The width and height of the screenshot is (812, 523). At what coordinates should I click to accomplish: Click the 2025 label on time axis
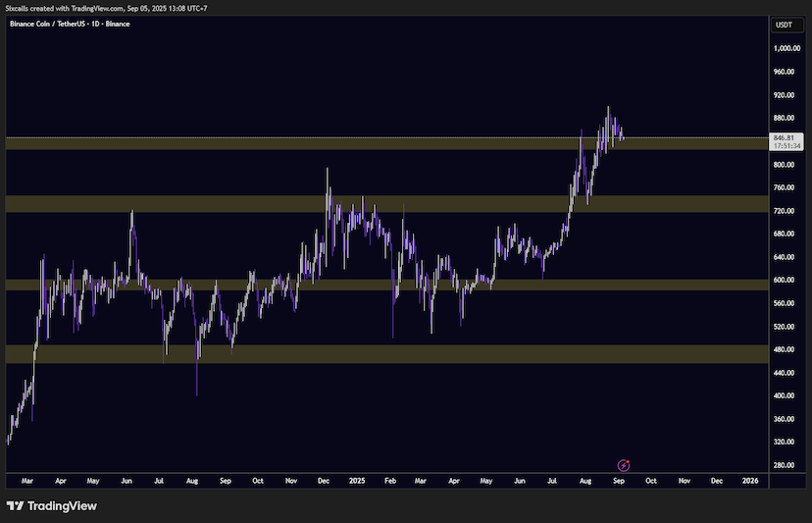pyautogui.click(x=357, y=481)
